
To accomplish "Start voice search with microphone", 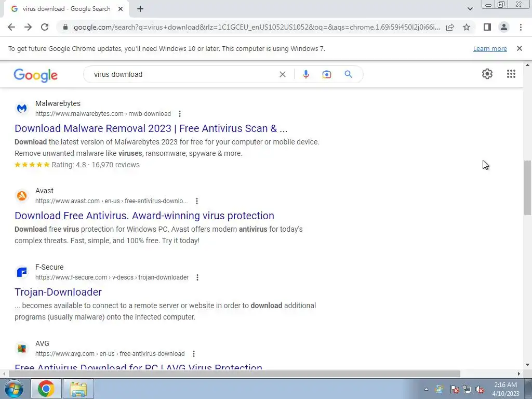I will (305, 74).
